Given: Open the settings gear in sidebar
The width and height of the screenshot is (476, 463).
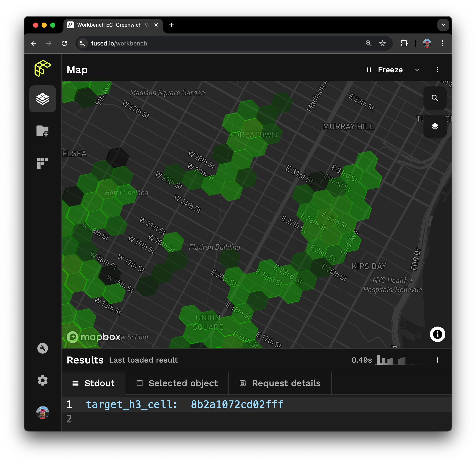Looking at the screenshot, I should click(42, 380).
